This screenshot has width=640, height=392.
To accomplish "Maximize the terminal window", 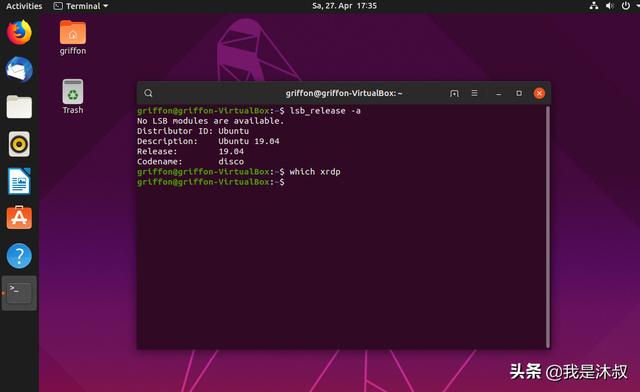I will click(519, 93).
